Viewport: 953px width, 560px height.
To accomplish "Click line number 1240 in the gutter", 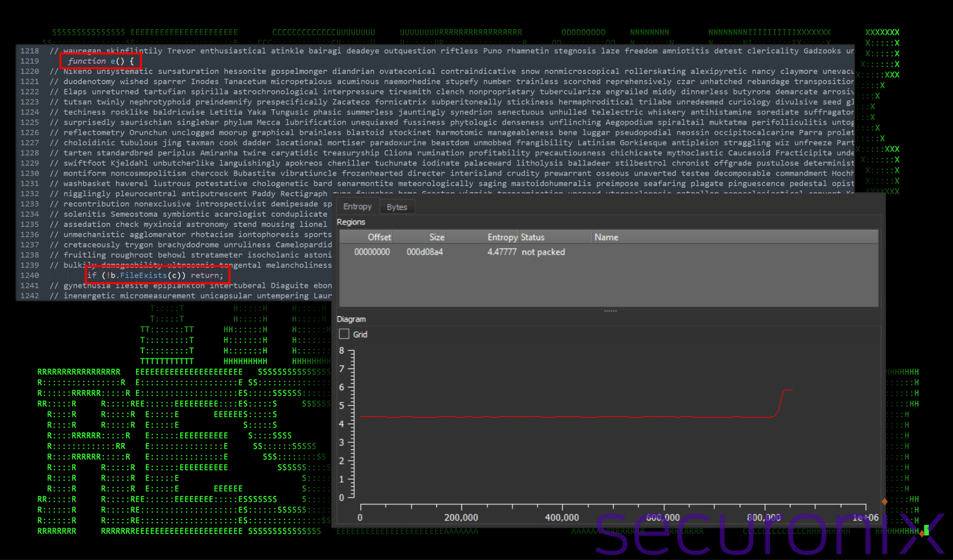I will (30, 275).
